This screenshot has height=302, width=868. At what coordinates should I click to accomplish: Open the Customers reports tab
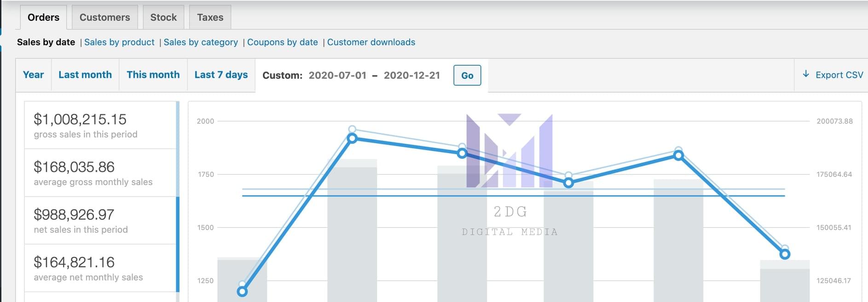click(104, 17)
